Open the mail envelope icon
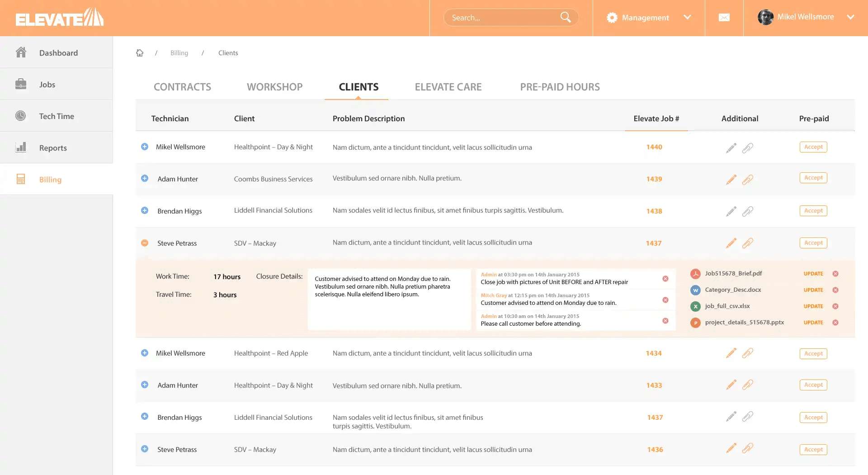 [x=724, y=18]
